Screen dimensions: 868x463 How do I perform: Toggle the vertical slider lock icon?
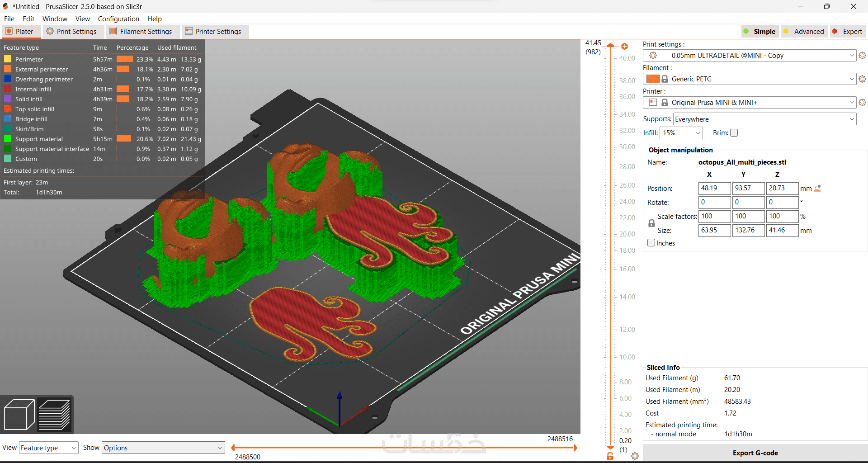coord(610,456)
